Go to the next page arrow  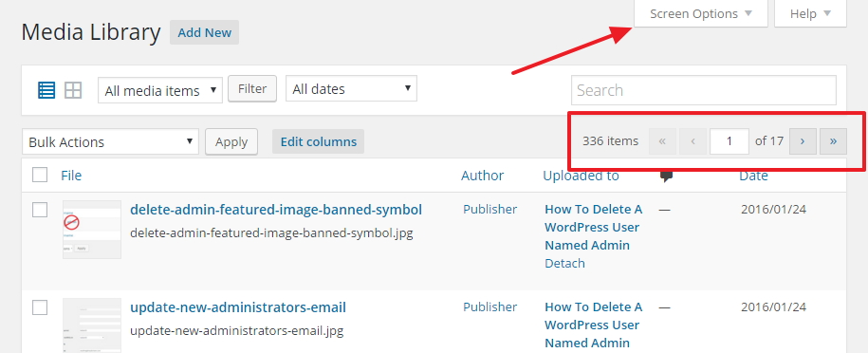803,141
